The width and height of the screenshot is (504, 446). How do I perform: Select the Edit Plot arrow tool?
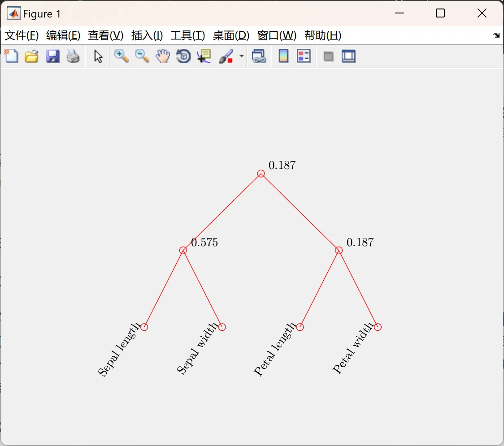(x=98, y=56)
